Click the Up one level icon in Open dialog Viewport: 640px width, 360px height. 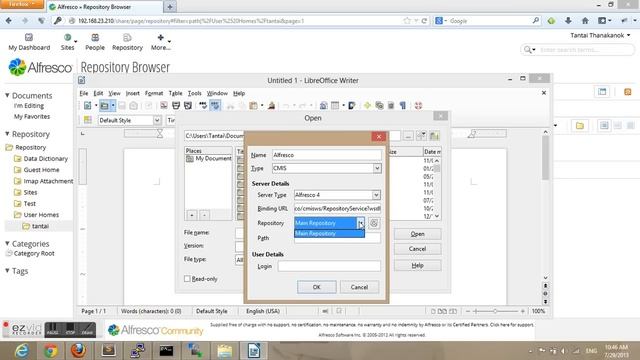coord(421,136)
